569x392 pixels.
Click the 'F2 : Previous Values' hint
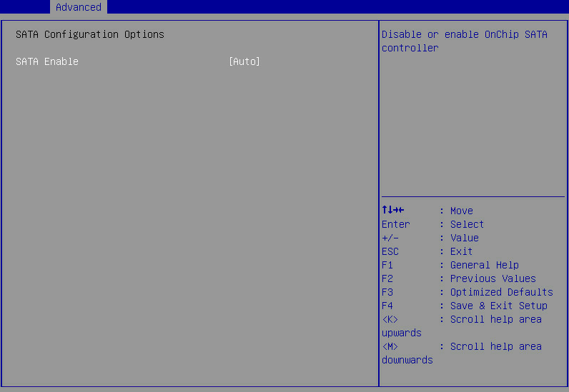(459, 278)
